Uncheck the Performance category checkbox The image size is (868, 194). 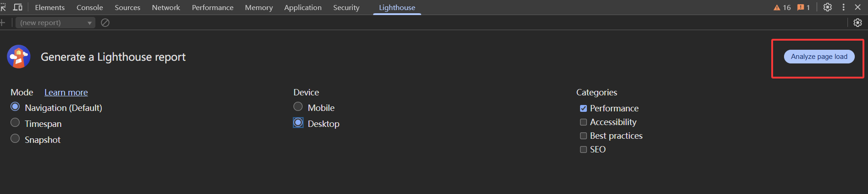pyautogui.click(x=583, y=109)
